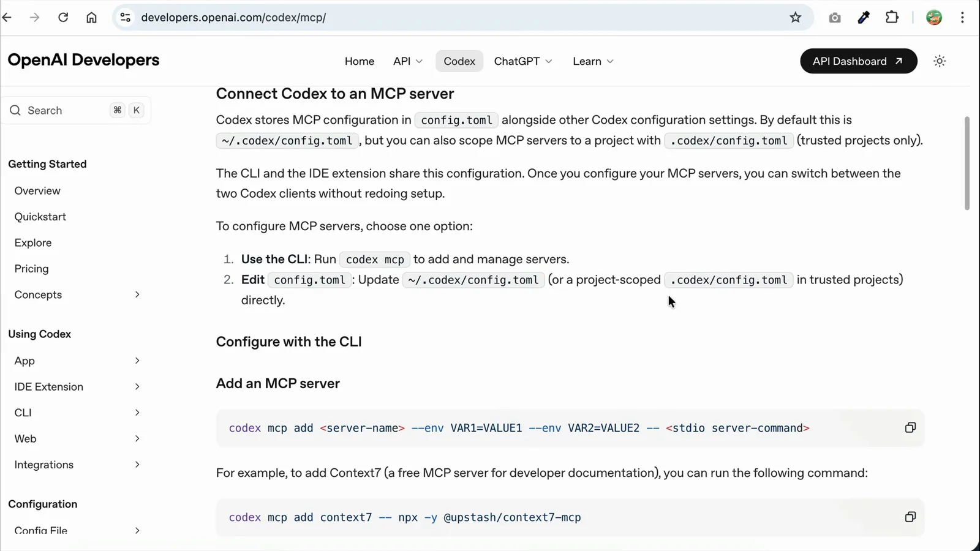
Task: Click the API Dashboard button
Action: 858,61
